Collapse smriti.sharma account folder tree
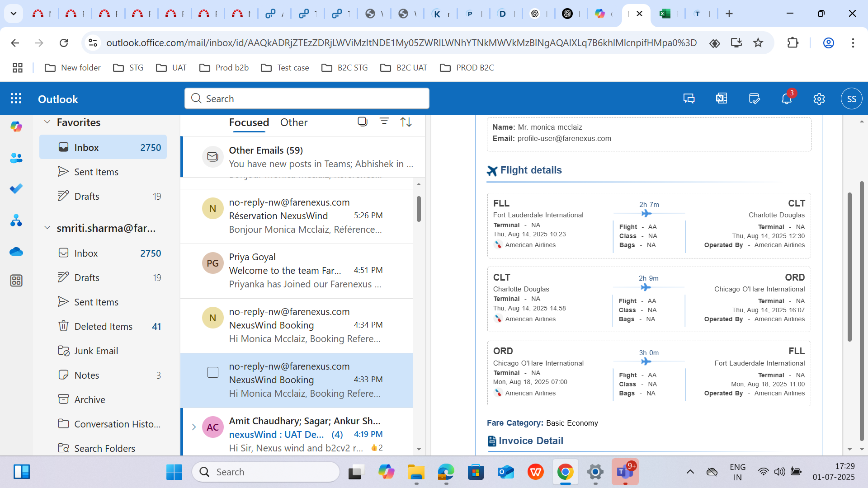 pos(47,228)
